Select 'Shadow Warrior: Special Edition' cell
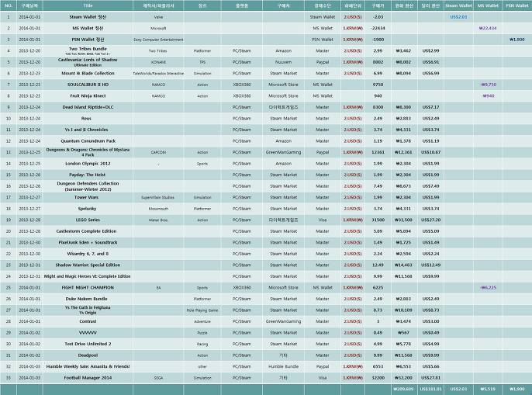This screenshot has height=395, width=532. tap(88, 265)
